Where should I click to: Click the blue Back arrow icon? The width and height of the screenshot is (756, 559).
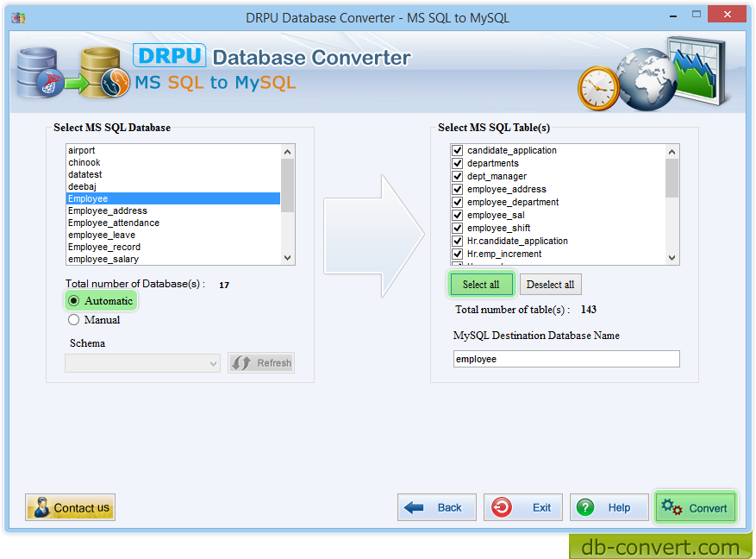414,507
